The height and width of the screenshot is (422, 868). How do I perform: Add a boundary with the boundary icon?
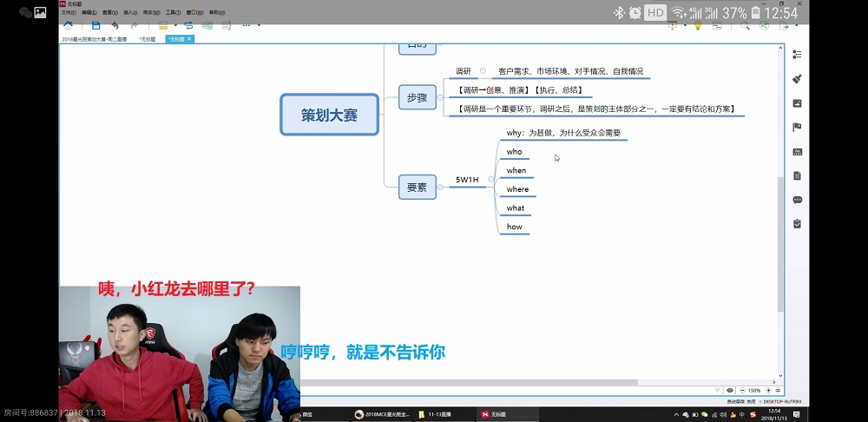[207, 25]
